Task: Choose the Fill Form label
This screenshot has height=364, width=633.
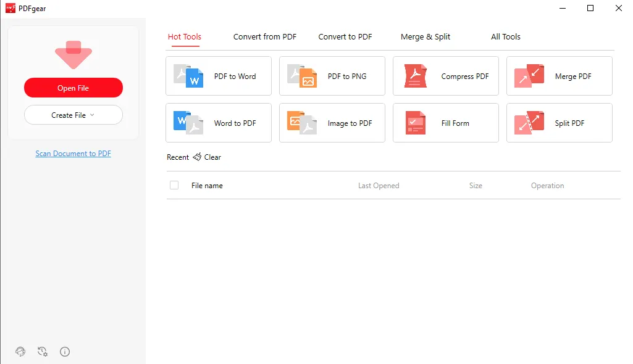Action: point(455,123)
